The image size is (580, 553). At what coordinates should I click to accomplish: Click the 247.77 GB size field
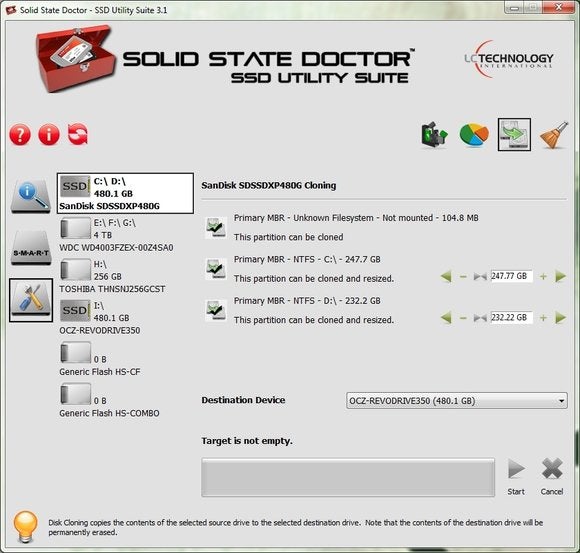512,276
